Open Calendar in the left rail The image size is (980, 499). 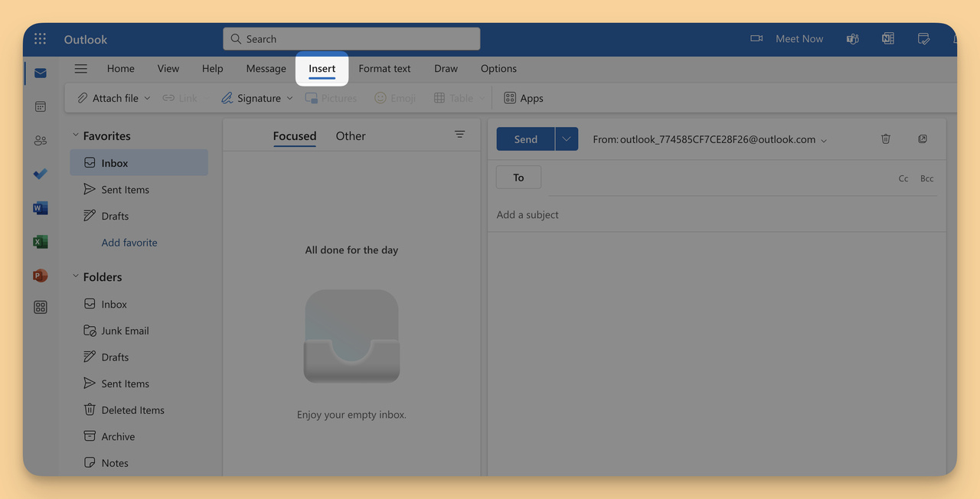(x=41, y=106)
